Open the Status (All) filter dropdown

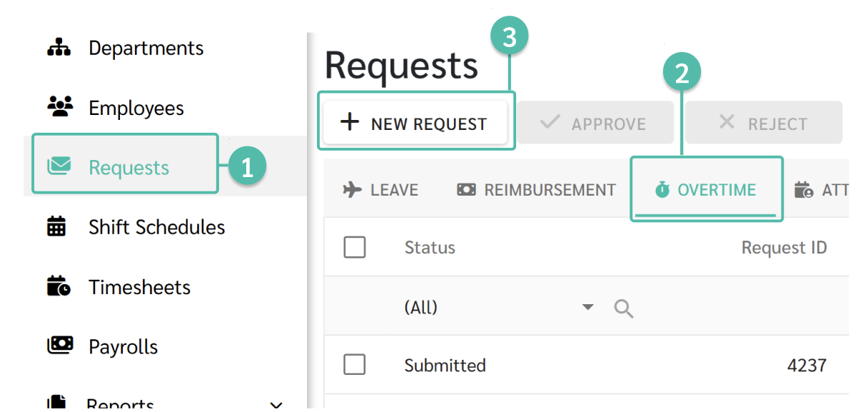[x=587, y=308]
